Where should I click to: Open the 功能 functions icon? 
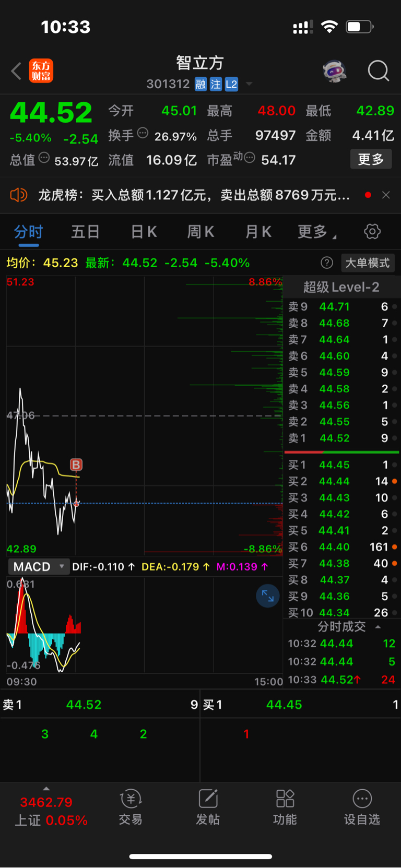coord(285,807)
